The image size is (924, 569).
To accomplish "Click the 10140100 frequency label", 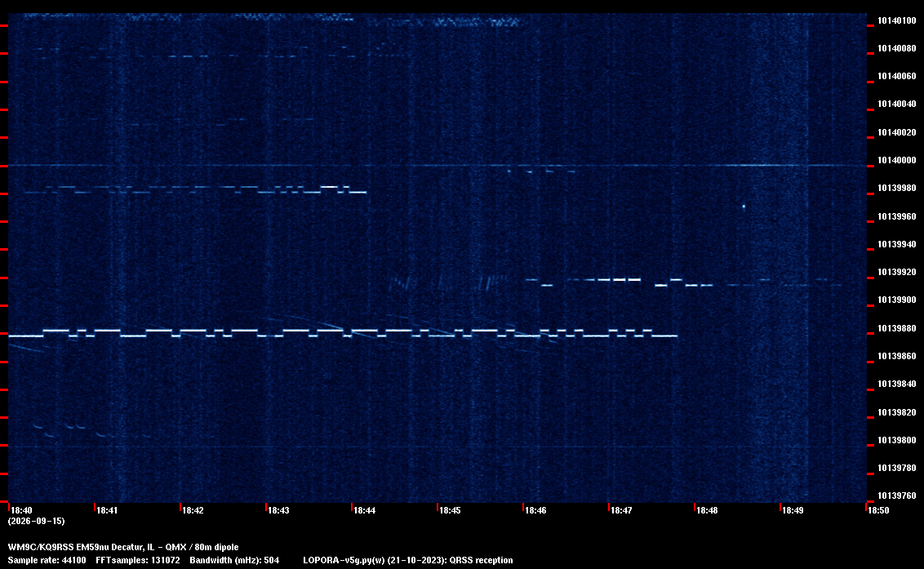I will pyautogui.click(x=897, y=20).
